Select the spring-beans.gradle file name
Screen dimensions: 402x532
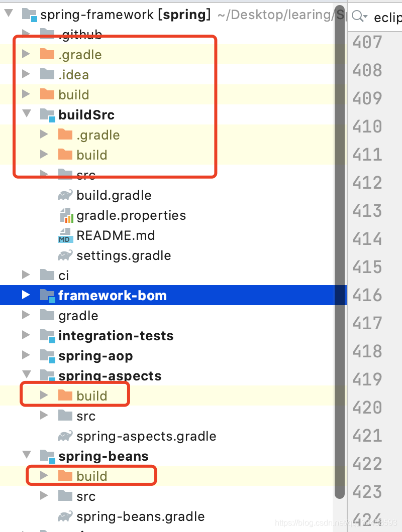140,516
